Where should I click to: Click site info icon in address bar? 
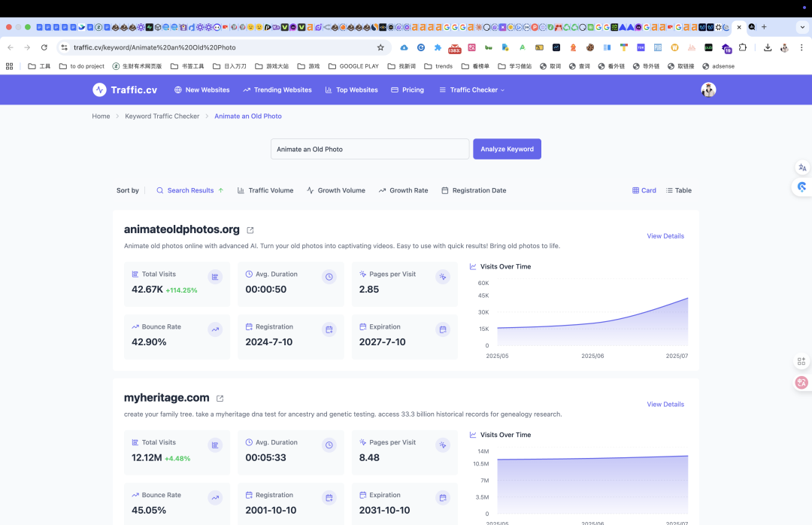64,47
